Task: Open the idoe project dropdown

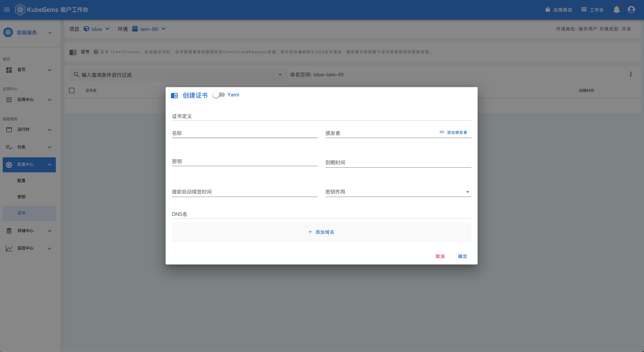Action: (107, 29)
